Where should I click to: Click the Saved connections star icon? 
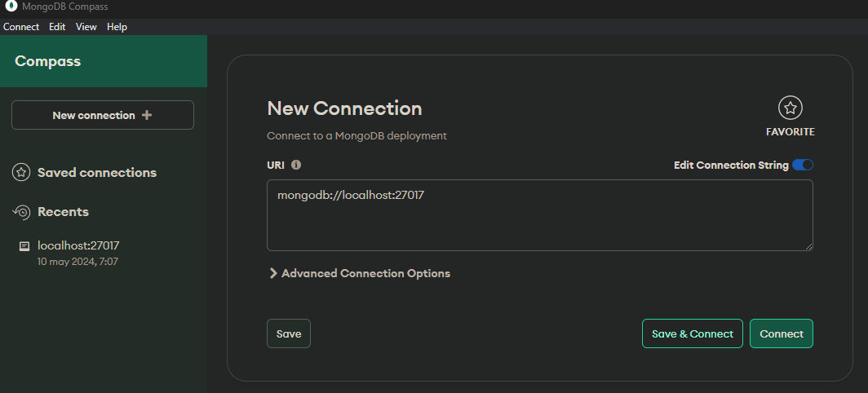21,173
